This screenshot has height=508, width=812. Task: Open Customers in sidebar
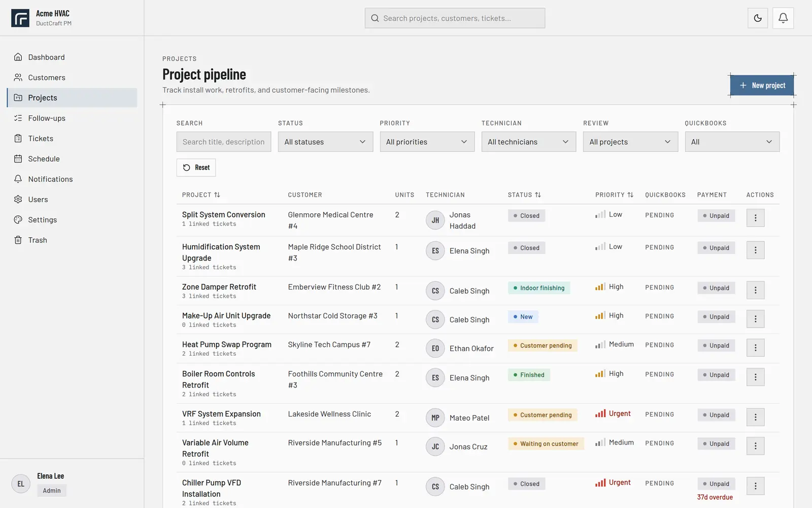pos(72,78)
